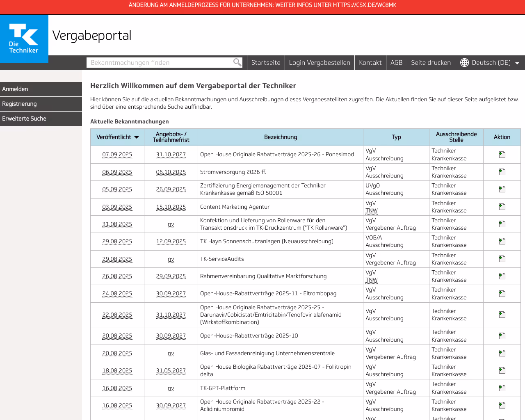Open action icon for TK-GPT-Plattform row
The image size is (525, 420).
tap(502, 388)
